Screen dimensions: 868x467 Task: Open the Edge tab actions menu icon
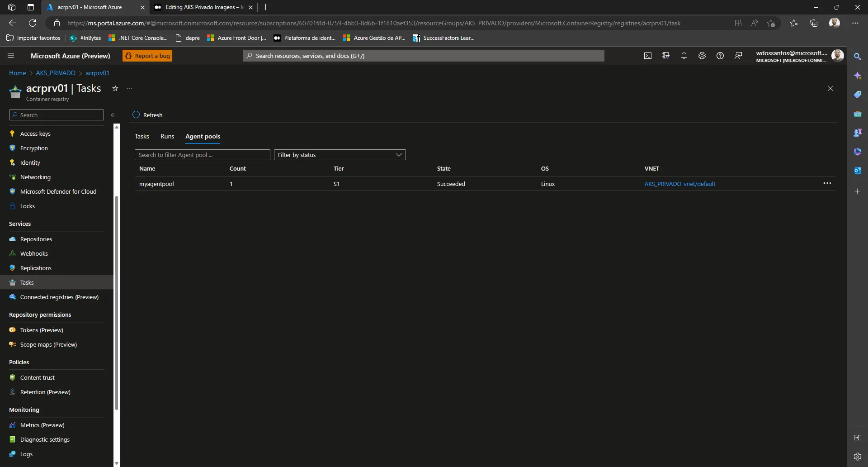(31, 7)
